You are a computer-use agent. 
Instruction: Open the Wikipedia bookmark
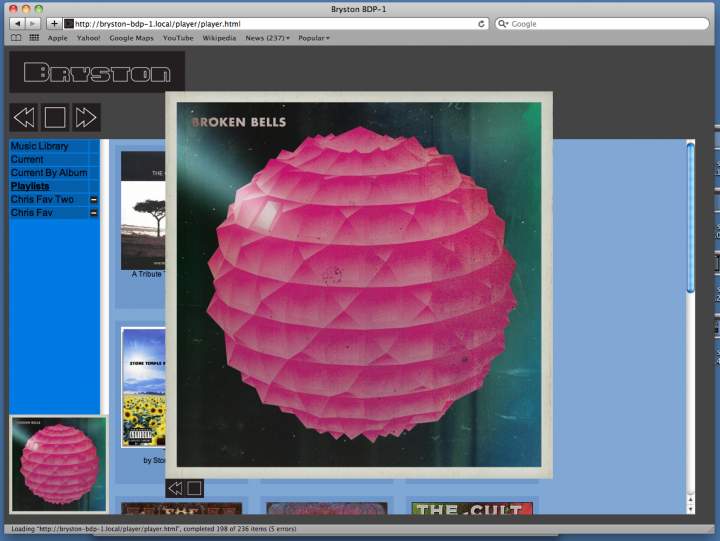tap(219, 38)
